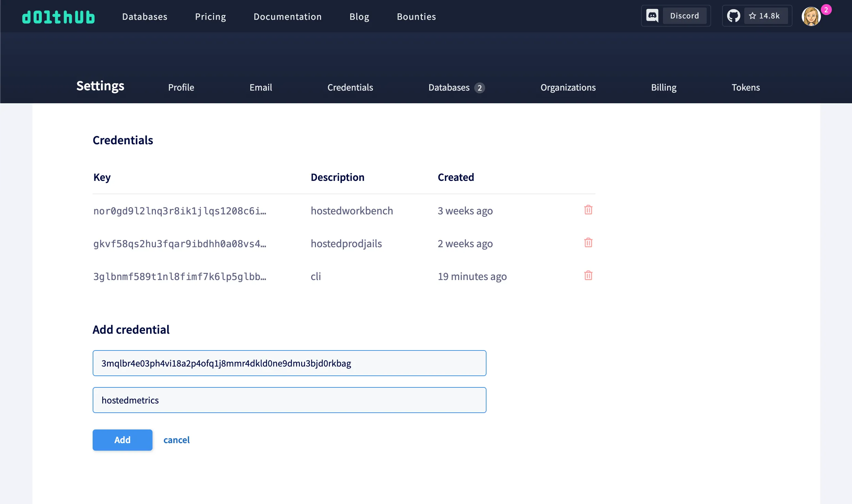Click the GitHub icon showing star count

click(733, 15)
